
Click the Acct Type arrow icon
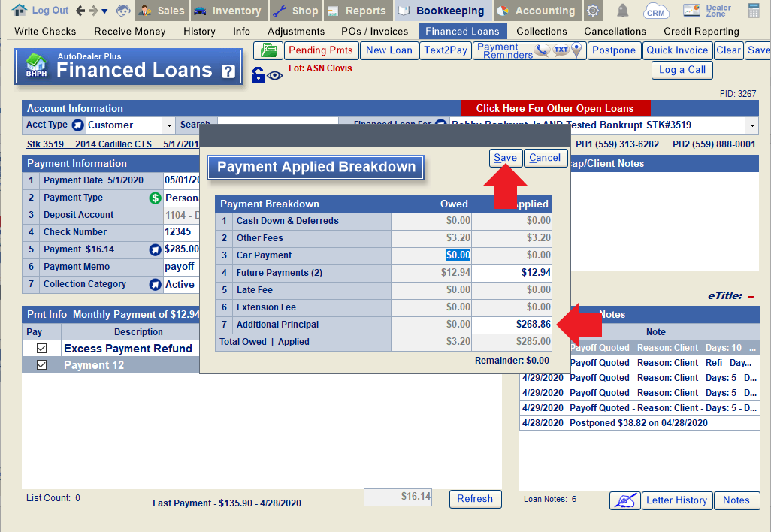tap(77, 125)
